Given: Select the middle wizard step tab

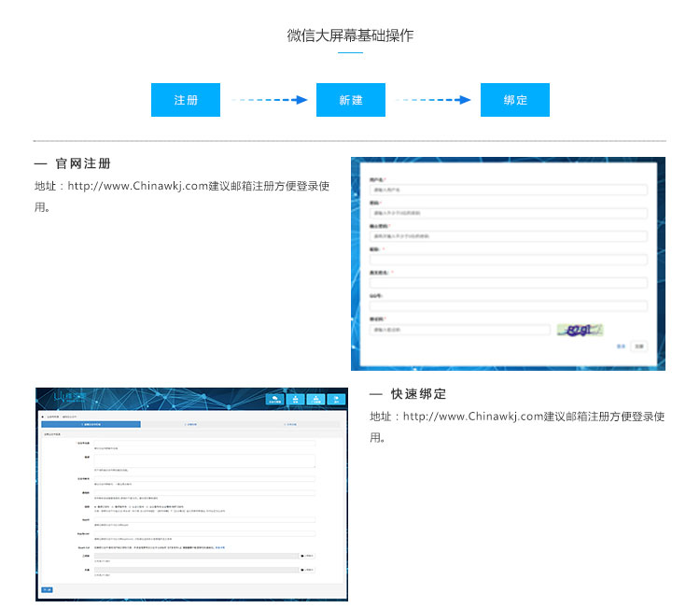Looking at the screenshot, I should (x=191, y=425).
